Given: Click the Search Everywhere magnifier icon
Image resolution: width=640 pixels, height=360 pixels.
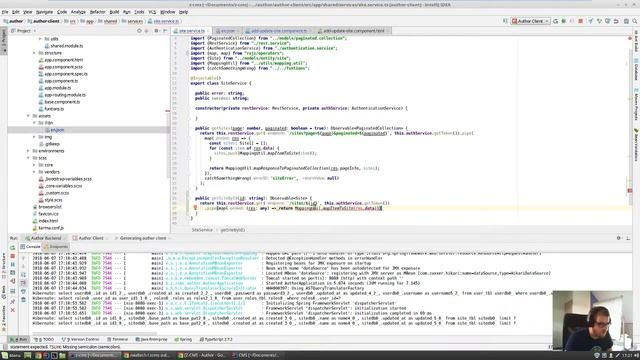Looking at the screenshot, I should tap(635, 21).
